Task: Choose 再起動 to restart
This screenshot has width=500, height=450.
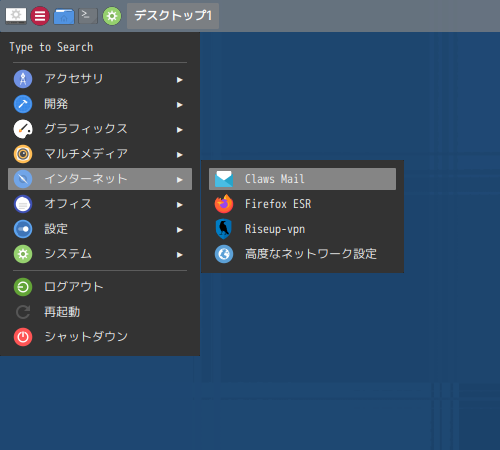Action: tap(100, 312)
